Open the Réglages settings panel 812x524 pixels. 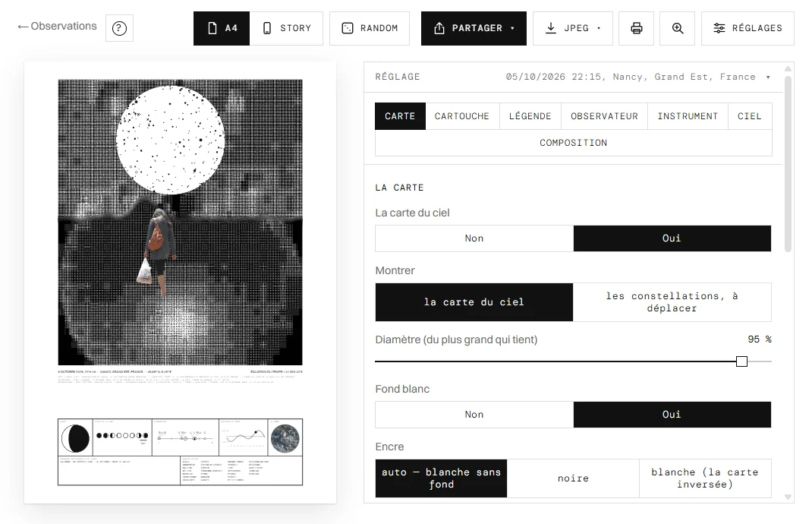tap(747, 28)
